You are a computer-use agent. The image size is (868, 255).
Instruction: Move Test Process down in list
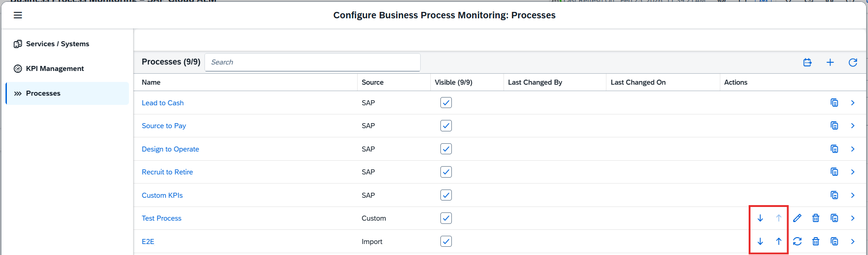760,218
